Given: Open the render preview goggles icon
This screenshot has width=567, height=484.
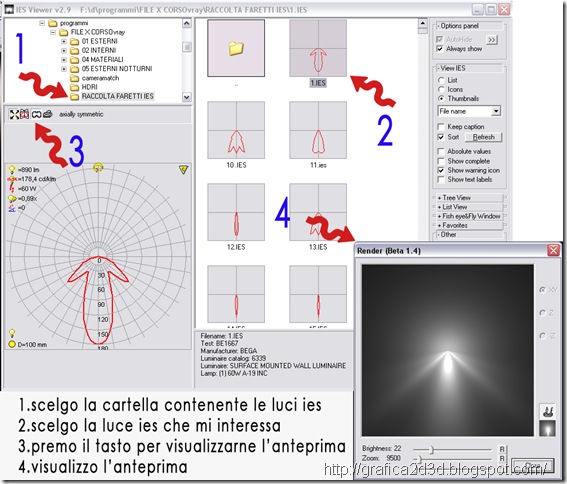Looking at the screenshot, I should pos(36,114).
